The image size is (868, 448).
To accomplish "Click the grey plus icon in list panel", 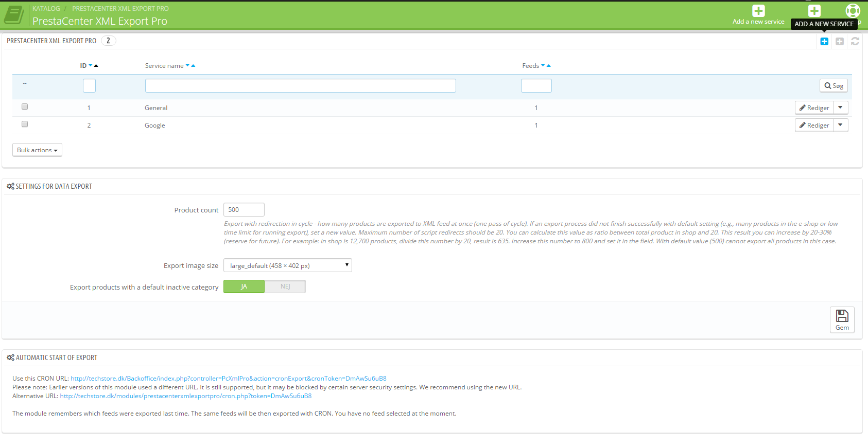I will coord(840,41).
